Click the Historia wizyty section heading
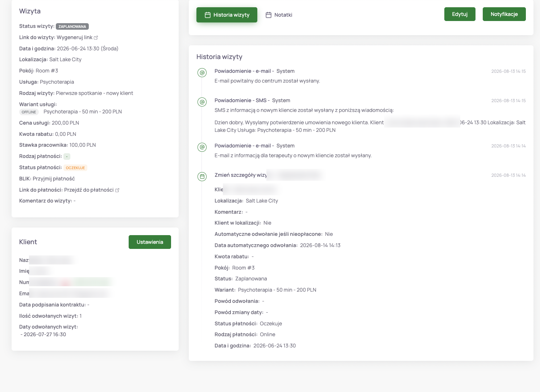Viewport: 540px width, 392px height. click(219, 57)
